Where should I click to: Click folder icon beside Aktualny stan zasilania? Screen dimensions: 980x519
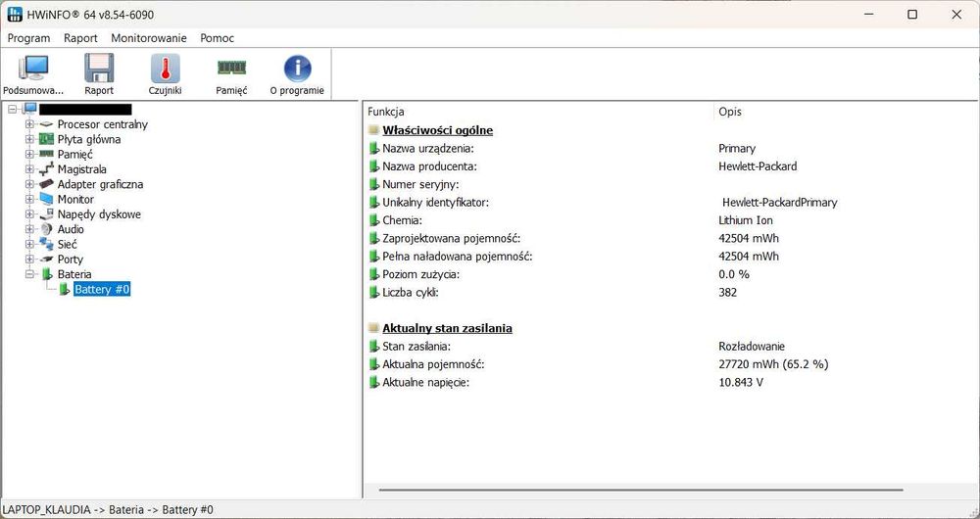tap(373, 328)
